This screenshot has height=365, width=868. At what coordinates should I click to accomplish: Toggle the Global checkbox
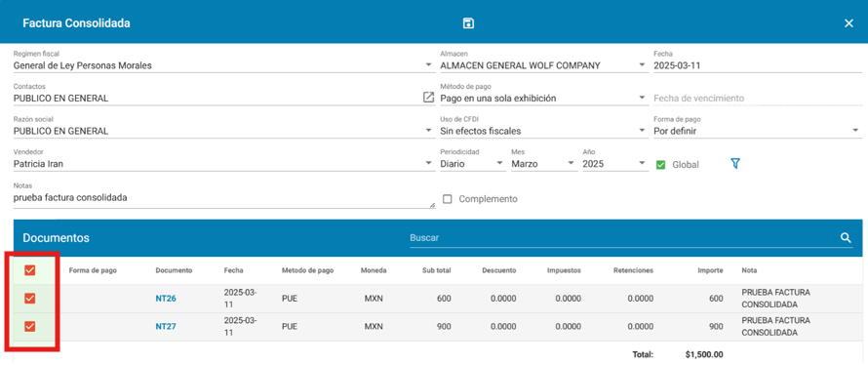click(660, 165)
